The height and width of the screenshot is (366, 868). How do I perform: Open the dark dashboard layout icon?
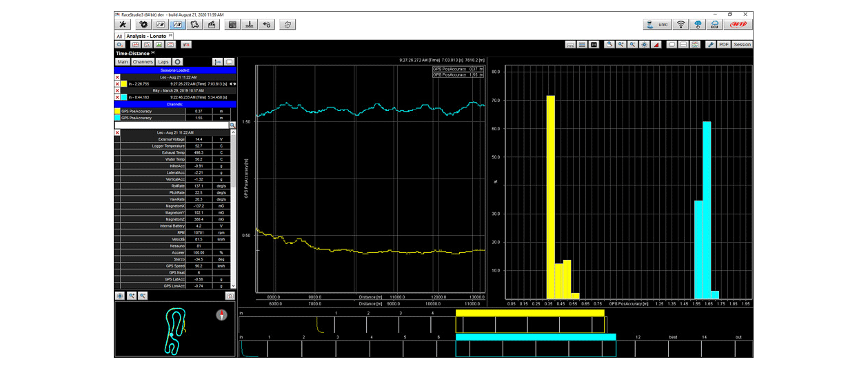click(232, 25)
